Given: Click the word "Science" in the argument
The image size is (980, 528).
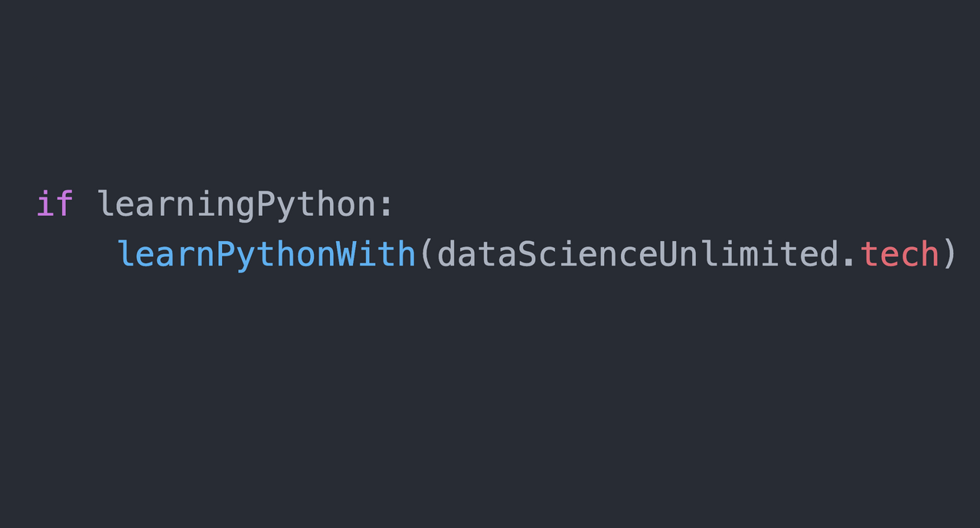Looking at the screenshot, I should [x=587, y=254].
